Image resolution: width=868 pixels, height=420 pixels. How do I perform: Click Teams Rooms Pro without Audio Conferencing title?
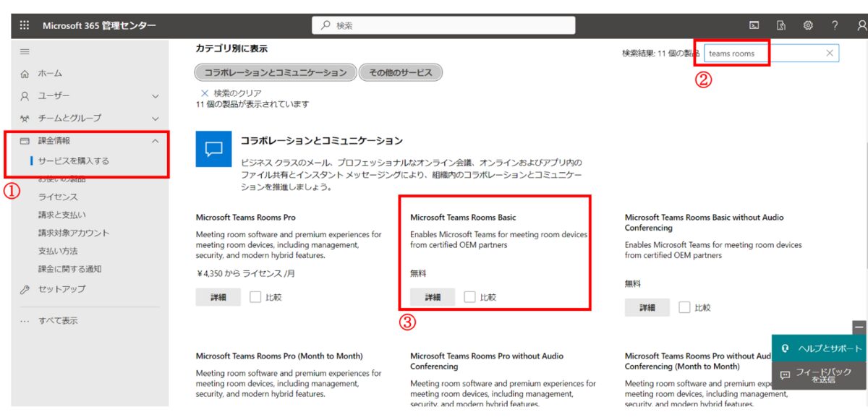(487, 361)
